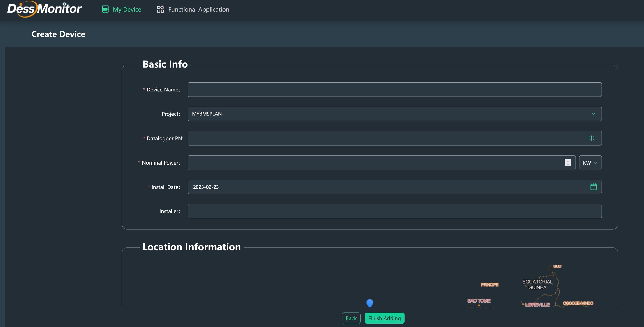Focus the Datalogger PN input field
The height and width of the screenshot is (327, 644).
coord(385,138)
